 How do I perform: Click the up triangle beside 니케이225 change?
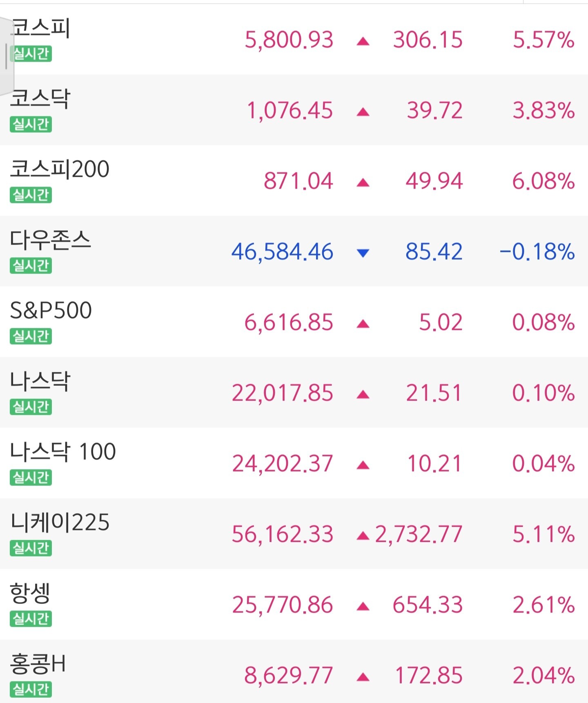[363, 536]
